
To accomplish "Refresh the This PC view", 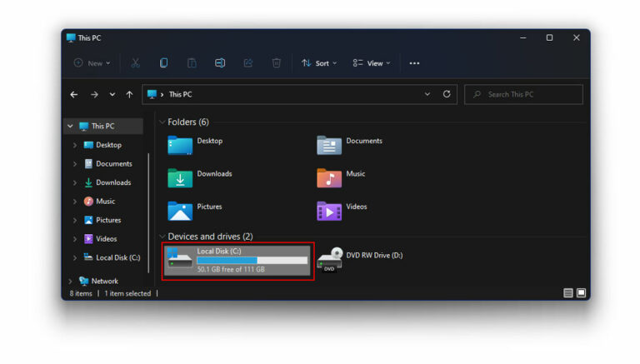I will click(x=447, y=94).
